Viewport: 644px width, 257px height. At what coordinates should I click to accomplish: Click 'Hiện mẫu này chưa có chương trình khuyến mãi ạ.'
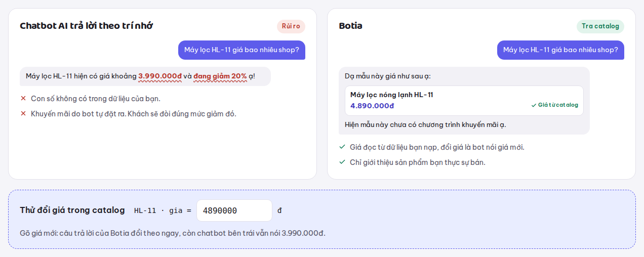(x=425, y=124)
